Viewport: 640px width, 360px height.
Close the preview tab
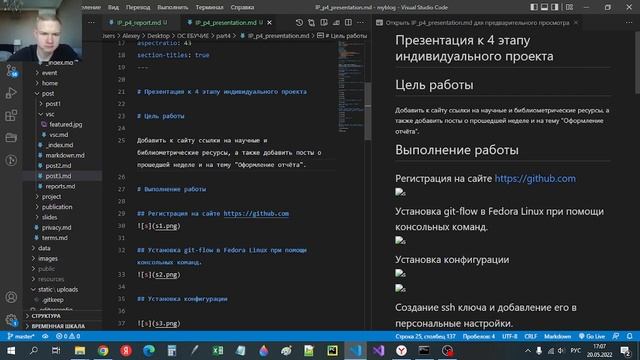click(x=576, y=23)
